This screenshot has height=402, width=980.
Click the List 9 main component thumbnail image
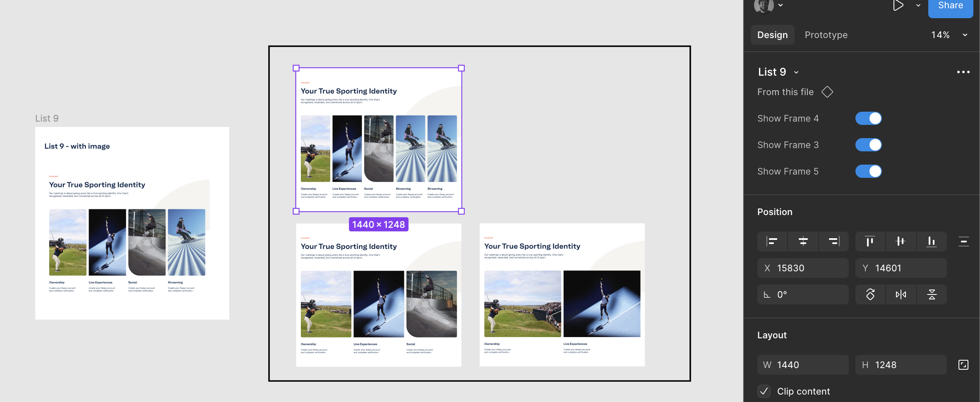tap(132, 223)
